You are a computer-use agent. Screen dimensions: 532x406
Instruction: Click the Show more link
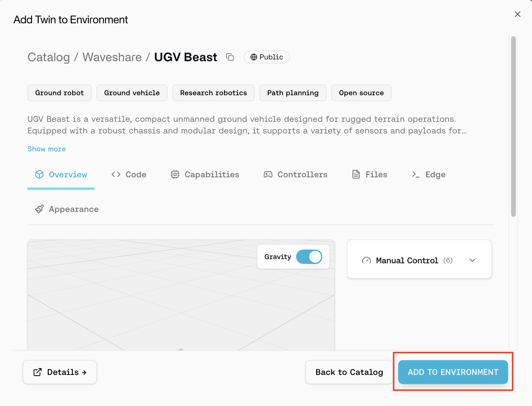point(47,149)
